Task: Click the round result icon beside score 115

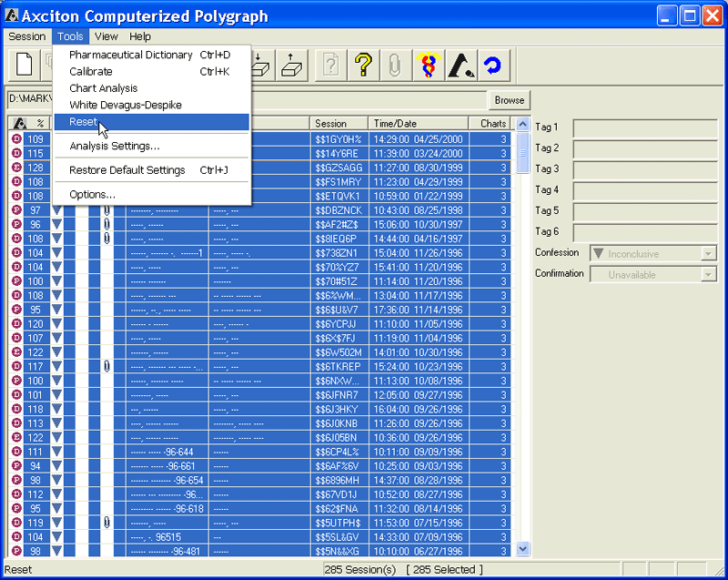Action: coord(16,153)
